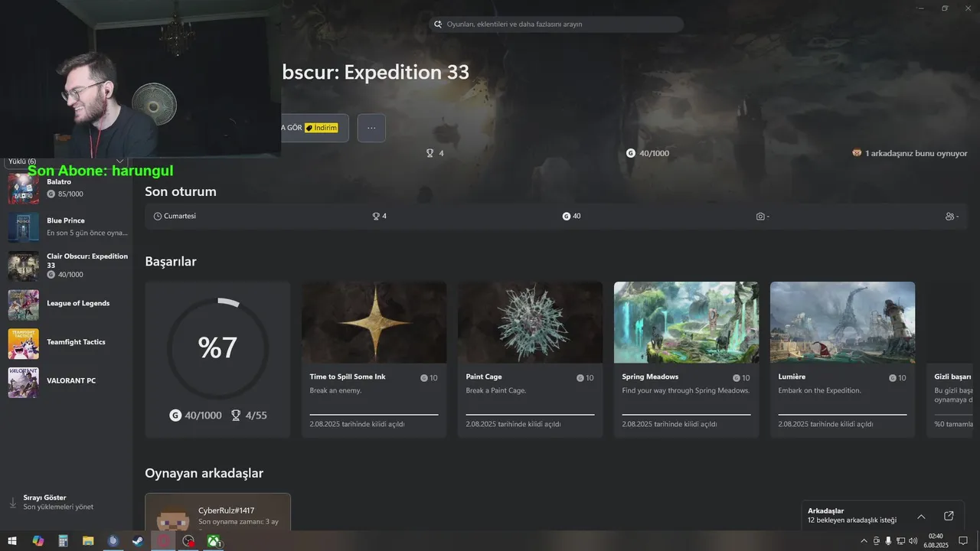Screen dimensions: 980x551
Task: Open Steam from the taskbar
Action: [138, 541]
